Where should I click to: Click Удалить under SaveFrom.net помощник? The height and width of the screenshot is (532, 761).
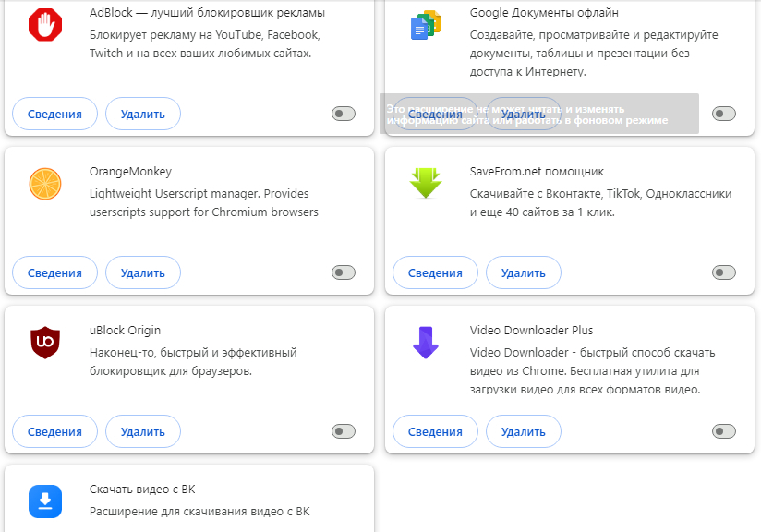click(x=523, y=273)
